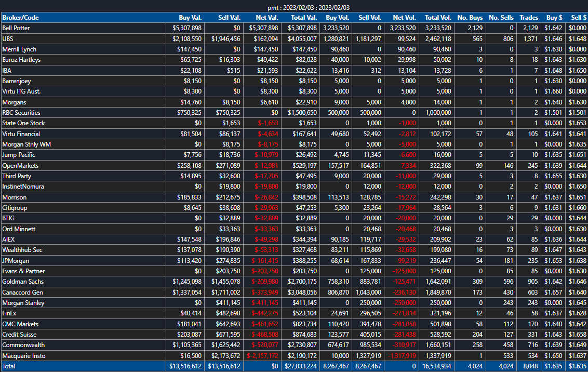This screenshot has width=588, height=372.
Task: Click the Trades column header
Action: [x=529, y=18]
